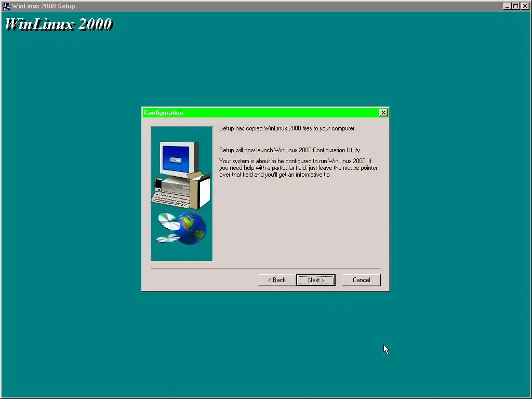Close the WinLinux 2000 Setup window

tap(525, 6)
